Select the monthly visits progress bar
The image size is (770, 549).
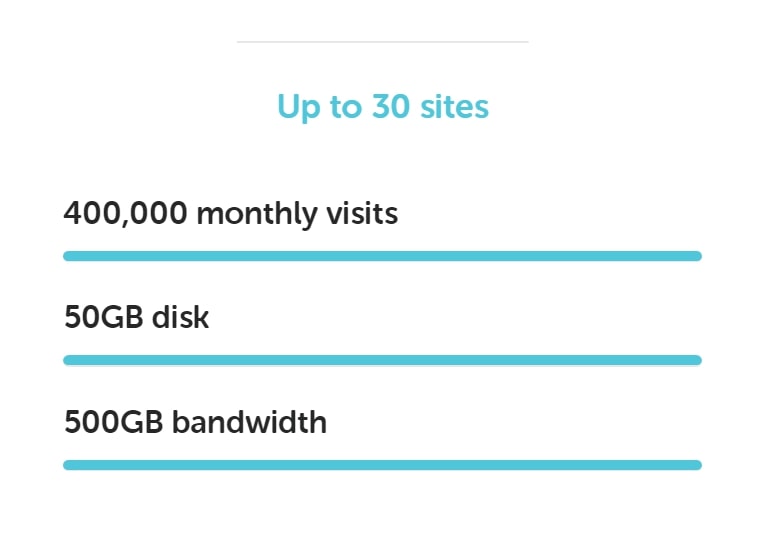383,256
